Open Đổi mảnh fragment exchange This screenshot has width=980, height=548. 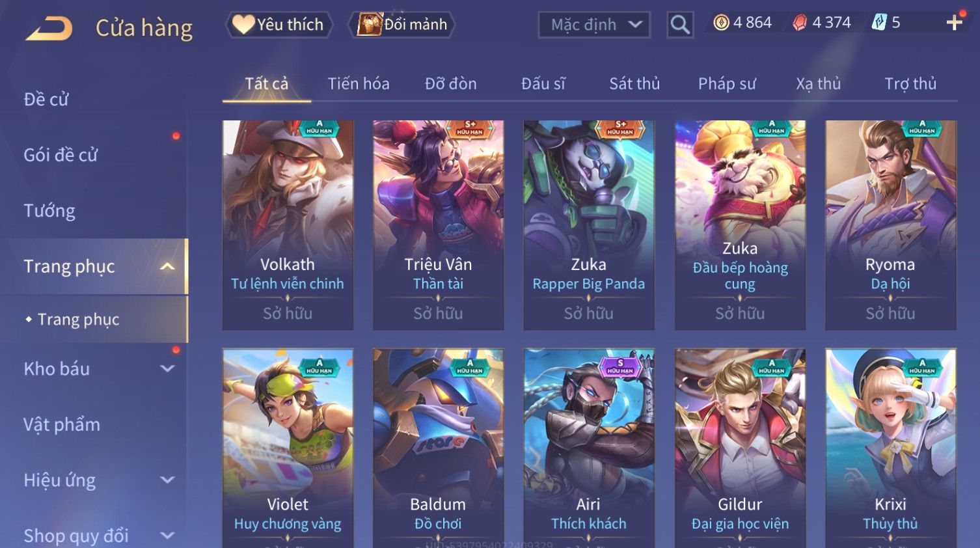click(402, 25)
